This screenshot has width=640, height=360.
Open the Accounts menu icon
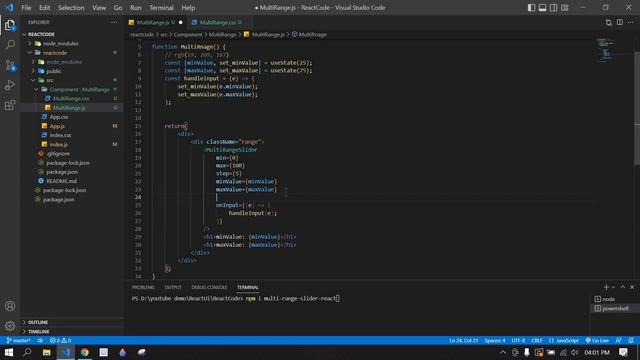pos(10,306)
